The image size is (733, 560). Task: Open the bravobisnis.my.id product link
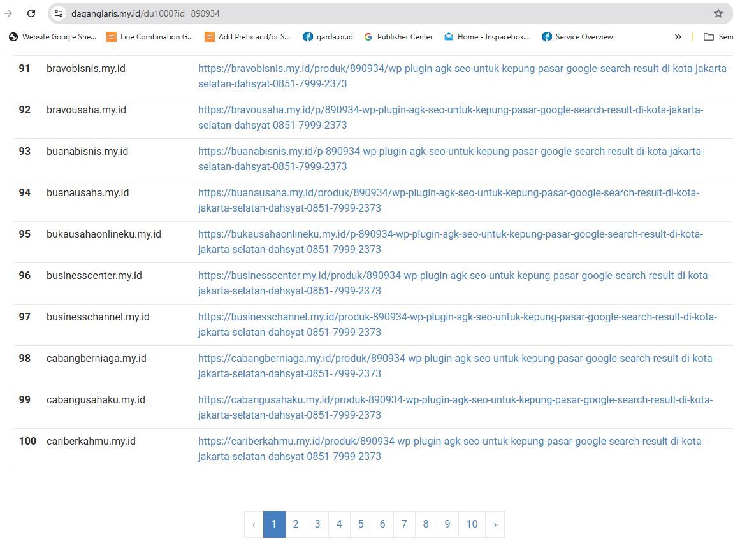(463, 76)
